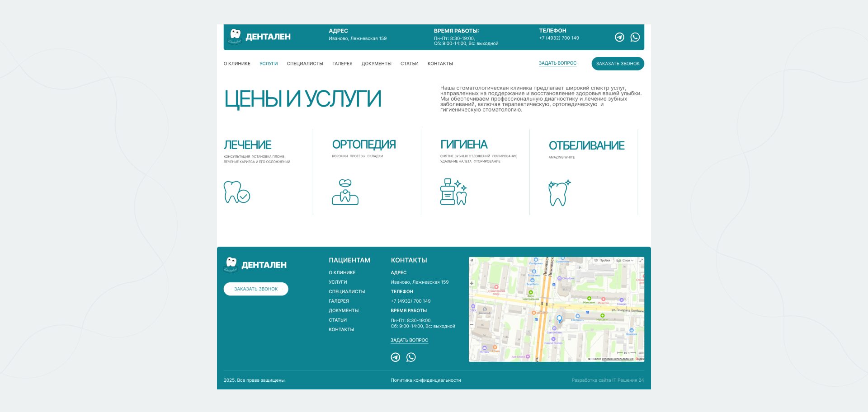Click the Задать вопрос link in the header

tap(557, 63)
